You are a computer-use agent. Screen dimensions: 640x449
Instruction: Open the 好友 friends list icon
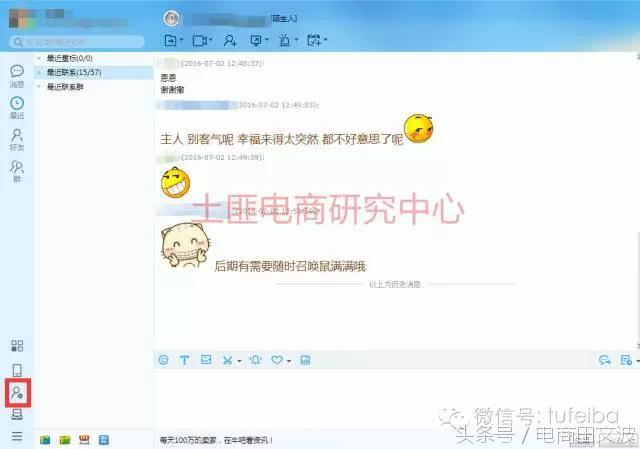click(x=17, y=139)
